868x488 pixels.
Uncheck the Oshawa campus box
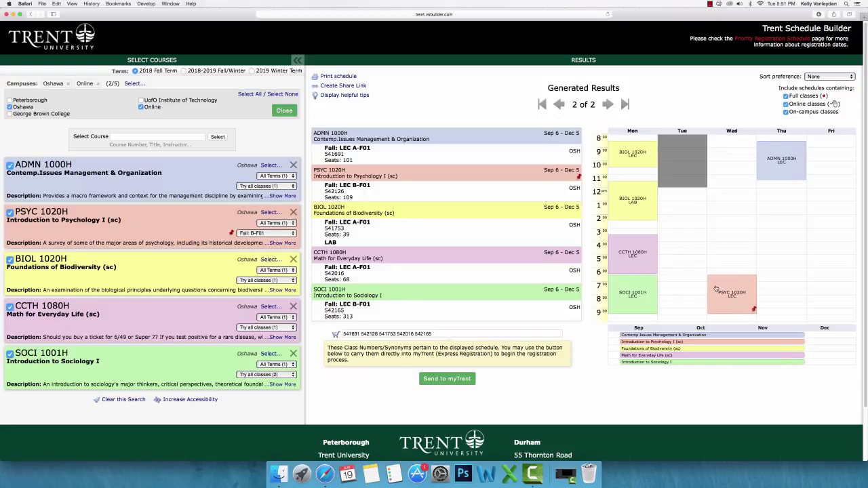click(x=9, y=107)
